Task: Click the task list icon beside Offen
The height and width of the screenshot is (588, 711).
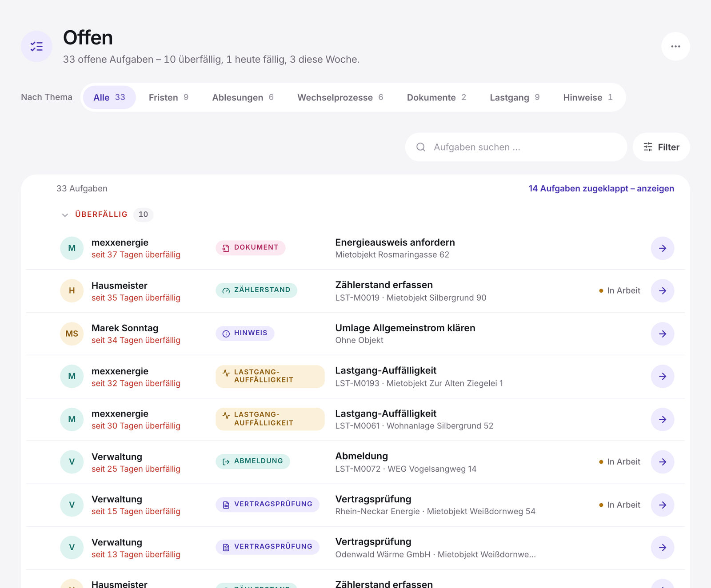Action: tap(36, 46)
